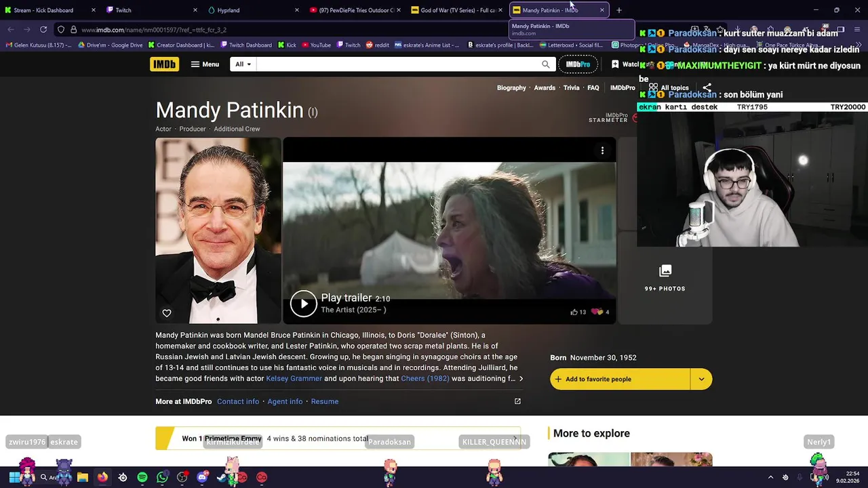Open Twitch Dashboard bookmark
Screen dimensions: 868x488
[246, 45]
